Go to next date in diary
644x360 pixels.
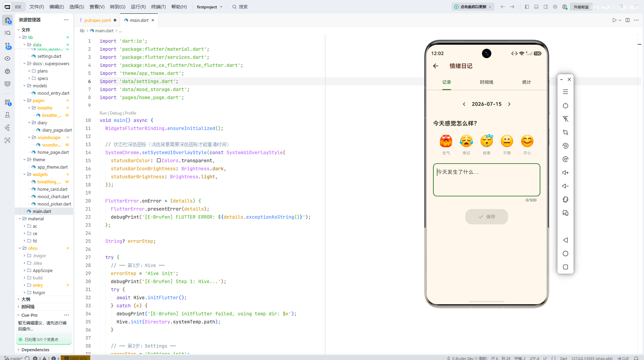tap(509, 104)
